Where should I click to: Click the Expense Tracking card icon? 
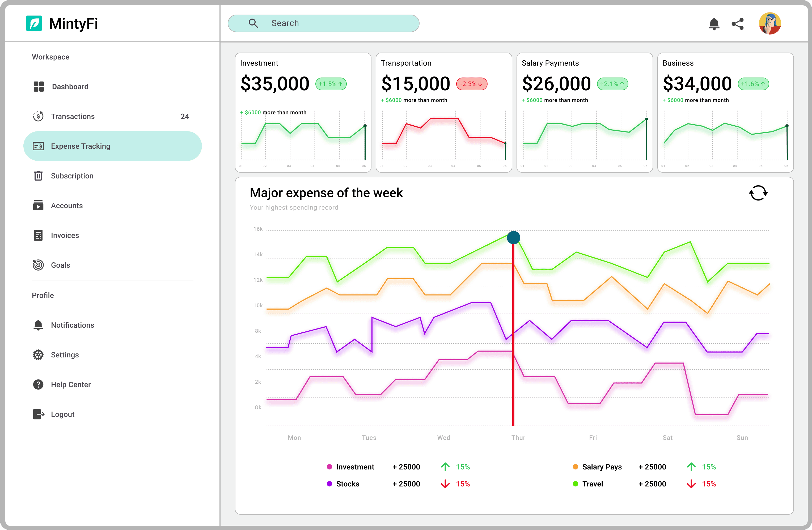[38, 146]
